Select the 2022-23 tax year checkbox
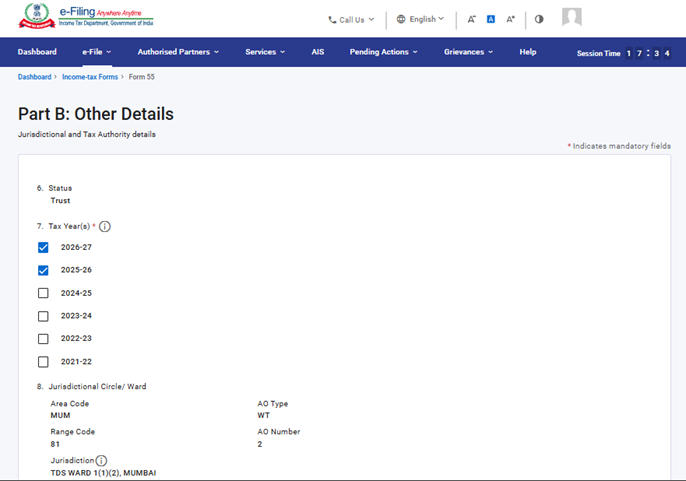The height and width of the screenshot is (481, 686). click(x=43, y=339)
